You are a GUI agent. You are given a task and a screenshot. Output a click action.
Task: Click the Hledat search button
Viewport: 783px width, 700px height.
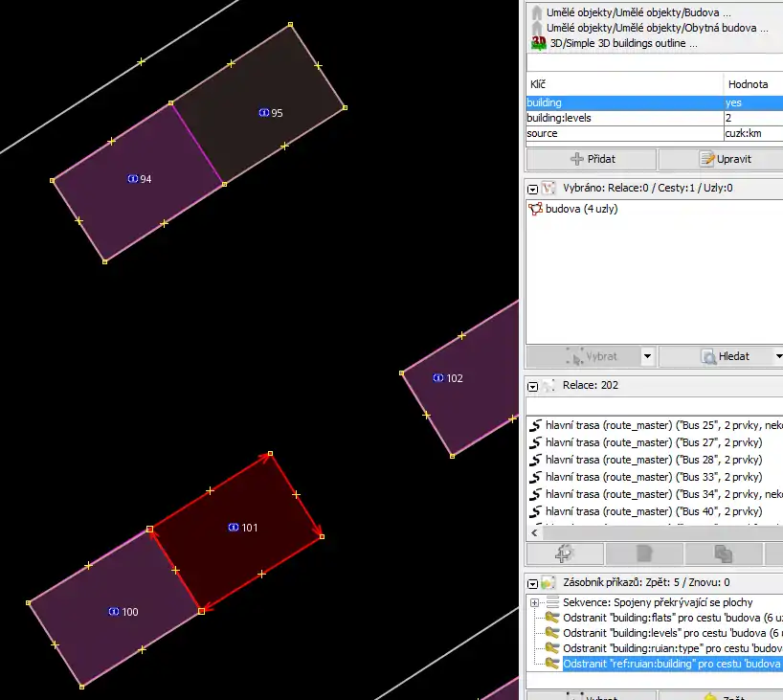[723, 356]
